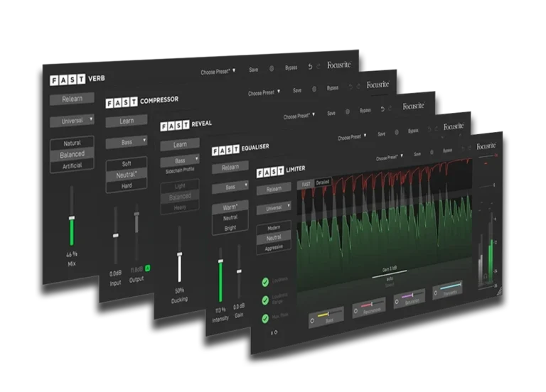Open settings gear in FAST Equaliser window
The height and width of the screenshot is (392, 546).
coord(397,133)
